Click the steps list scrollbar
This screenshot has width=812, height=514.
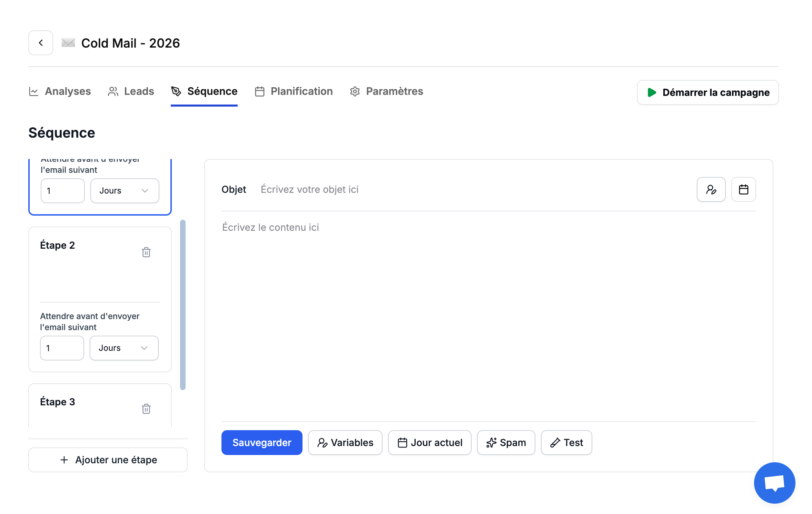183,305
